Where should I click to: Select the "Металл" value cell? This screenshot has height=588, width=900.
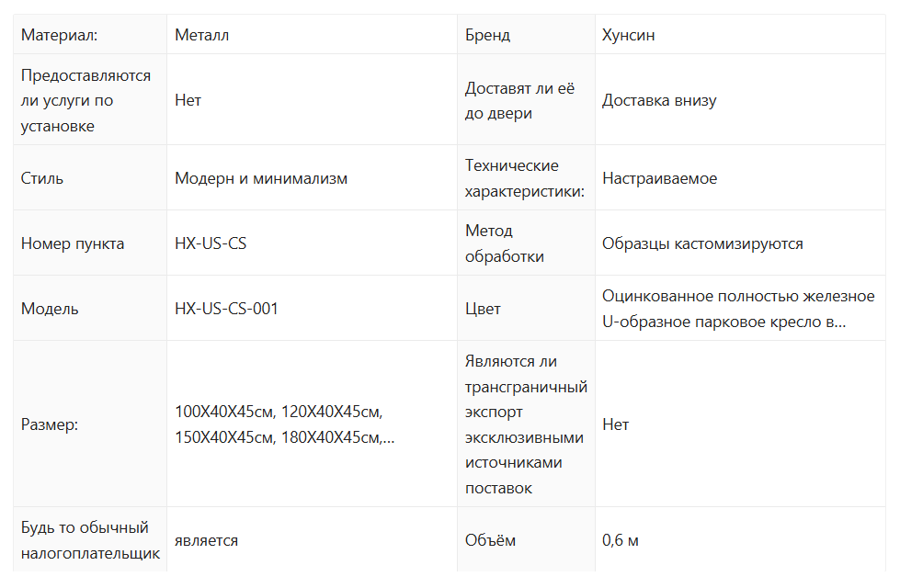pos(201,35)
